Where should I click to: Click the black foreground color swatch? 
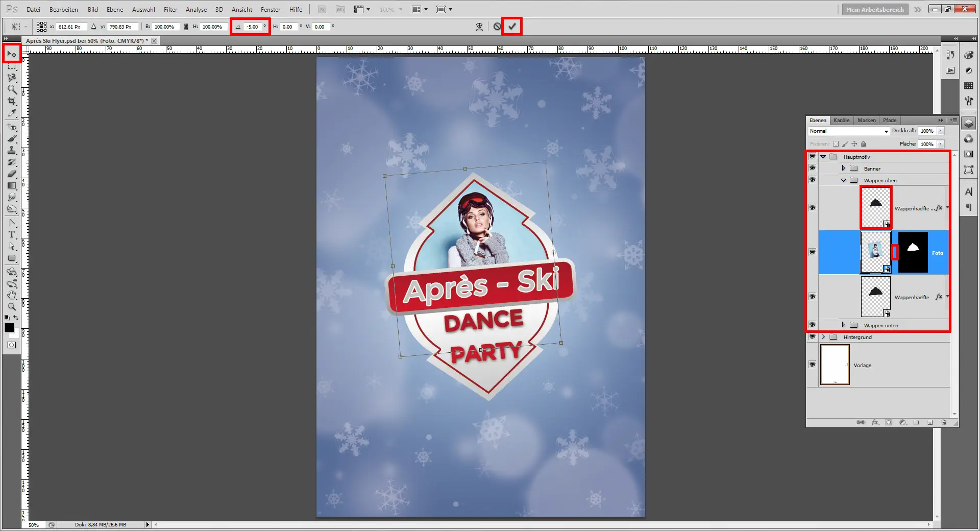pos(9,328)
